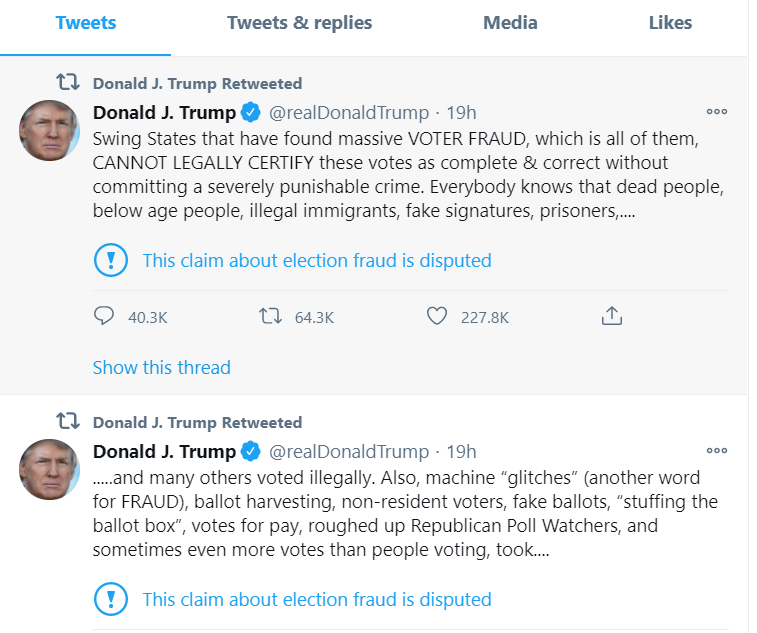This screenshot has height=633, width=757.
Task: Click the reply icon on first tweet
Action: pos(103,316)
